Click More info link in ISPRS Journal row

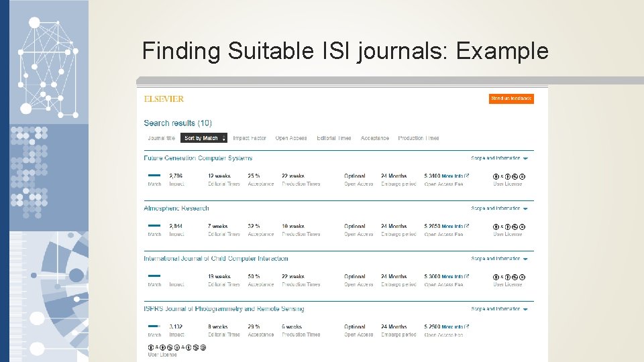455,326
